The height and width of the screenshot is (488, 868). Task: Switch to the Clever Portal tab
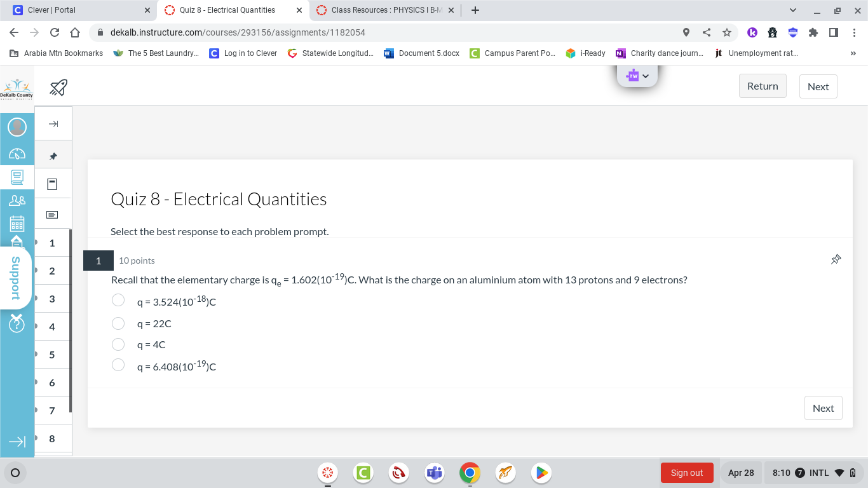tap(76, 10)
